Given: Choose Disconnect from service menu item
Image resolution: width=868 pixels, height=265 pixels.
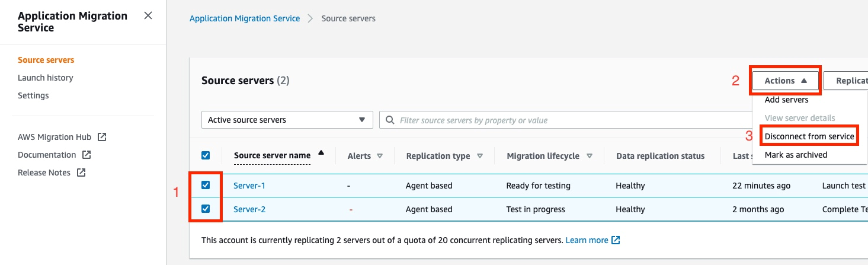Looking at the screenshot, I should (x=809, y=136).
